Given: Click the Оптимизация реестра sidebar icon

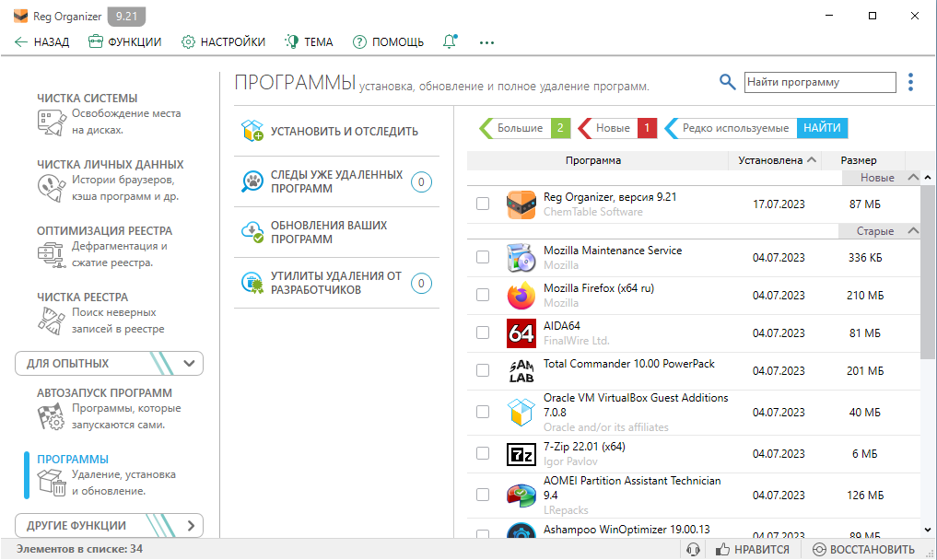Looking at the screenshot, I should [52, 254].
